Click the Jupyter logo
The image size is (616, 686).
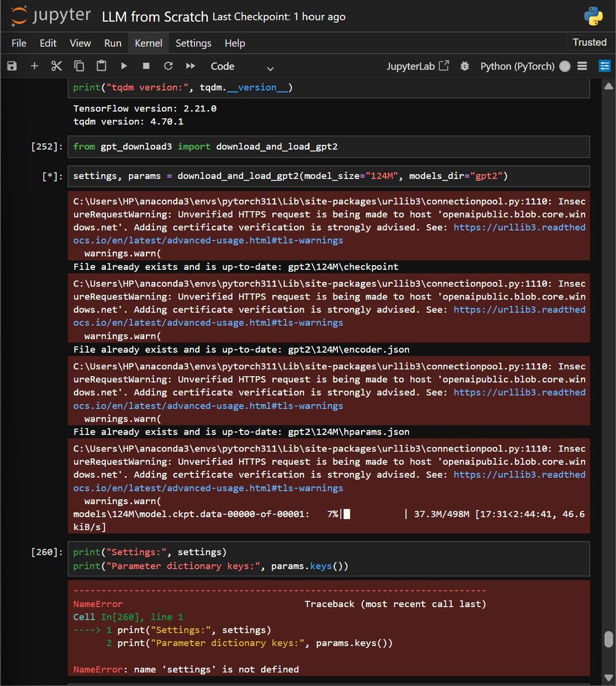51,16
